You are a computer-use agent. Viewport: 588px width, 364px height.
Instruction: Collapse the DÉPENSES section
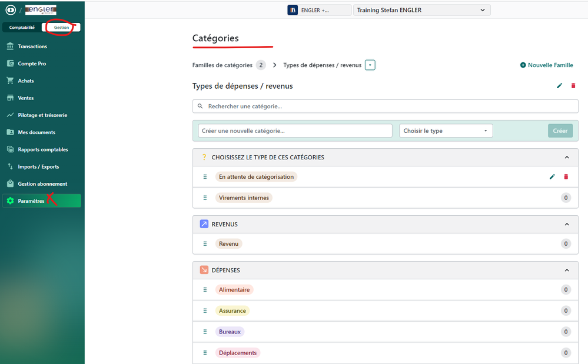point(566,271)
